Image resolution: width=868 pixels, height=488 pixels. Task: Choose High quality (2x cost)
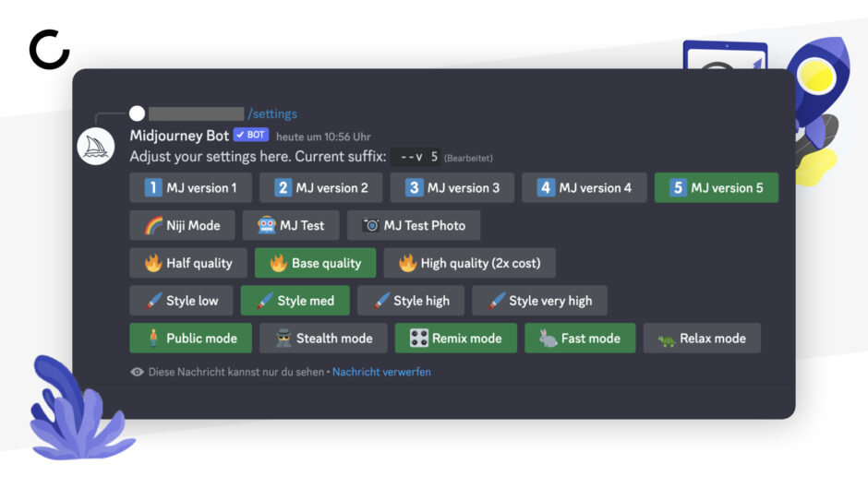pyautogui.click(x=469, y=263)
